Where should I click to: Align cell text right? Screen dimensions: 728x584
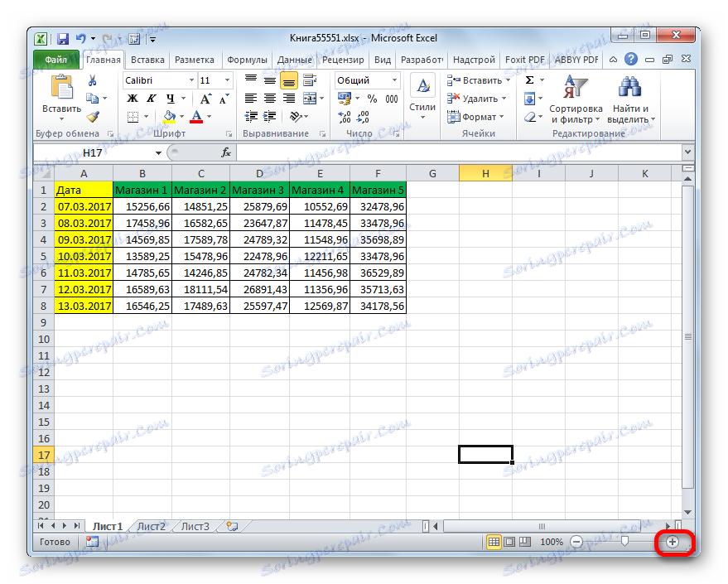pos(289,99)
